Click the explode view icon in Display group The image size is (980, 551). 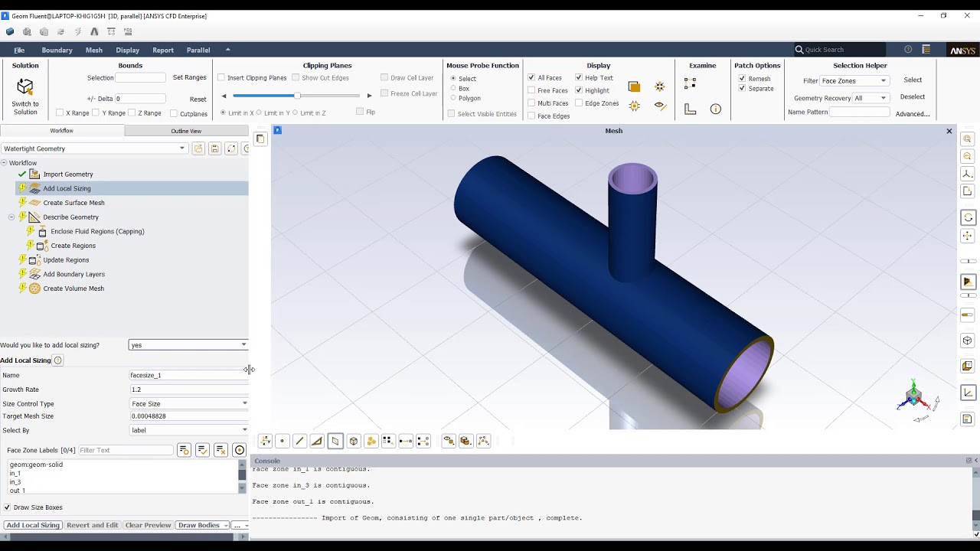pos(660,86)
